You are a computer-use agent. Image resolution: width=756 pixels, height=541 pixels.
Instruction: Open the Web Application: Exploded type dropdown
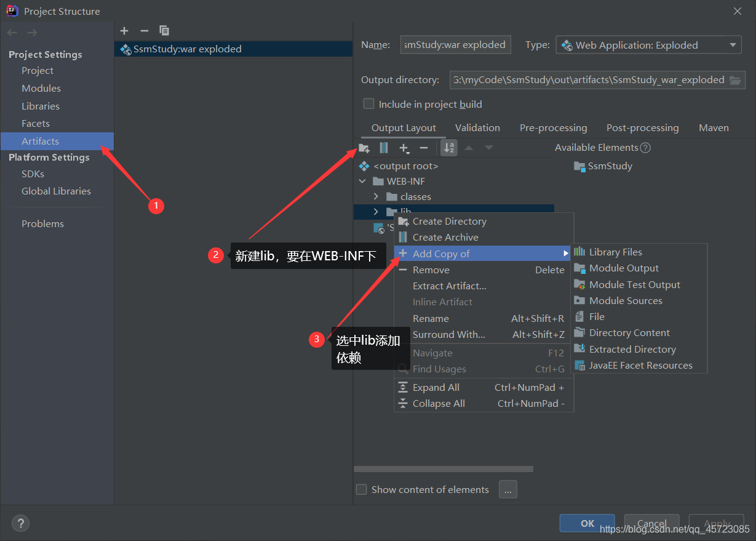point(733,44)
